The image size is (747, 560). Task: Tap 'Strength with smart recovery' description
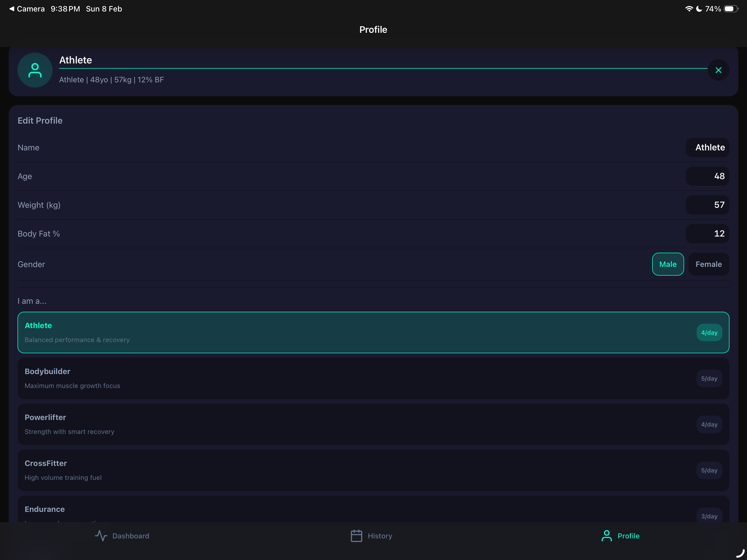69,432
